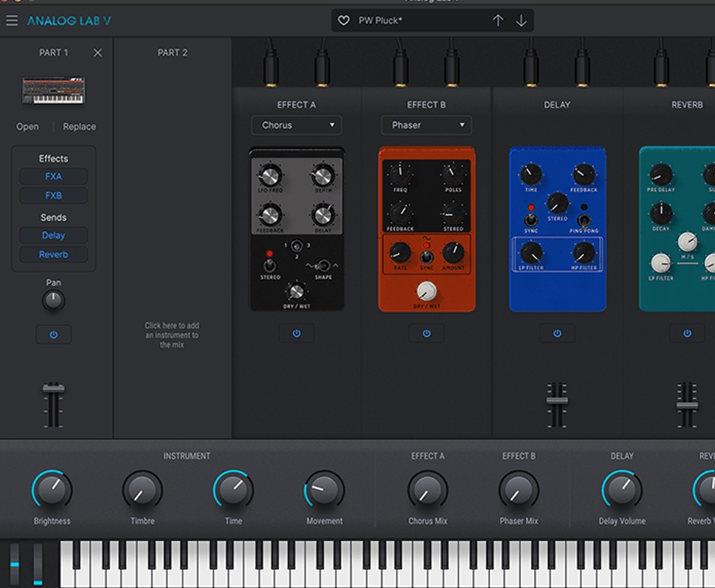Image resolution: width=715 pixels, height=588 pixels.
Task: Click the Brightness macro knob
Action: point(52,490)
